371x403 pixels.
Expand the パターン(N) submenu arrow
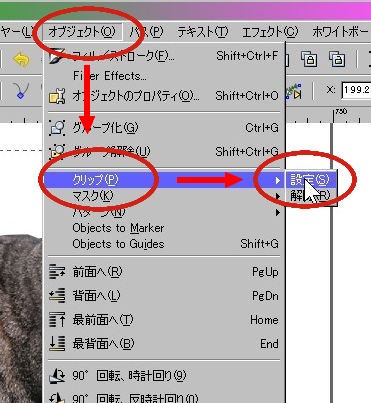[x=277, y=212]
